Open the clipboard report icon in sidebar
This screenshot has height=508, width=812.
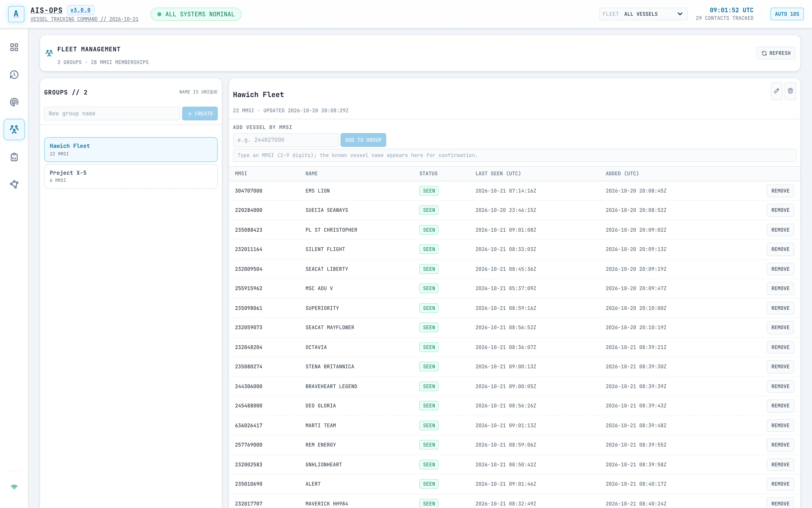[14, 157]
